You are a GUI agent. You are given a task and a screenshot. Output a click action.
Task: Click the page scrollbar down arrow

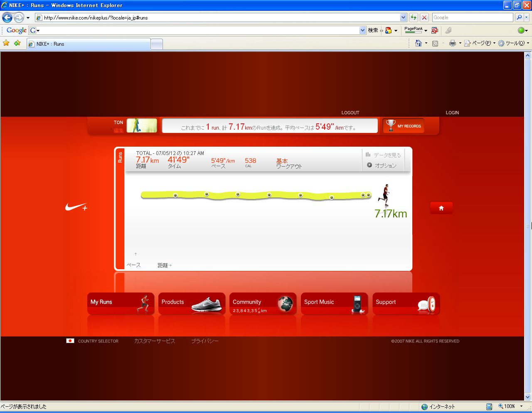tap(528, 397)
